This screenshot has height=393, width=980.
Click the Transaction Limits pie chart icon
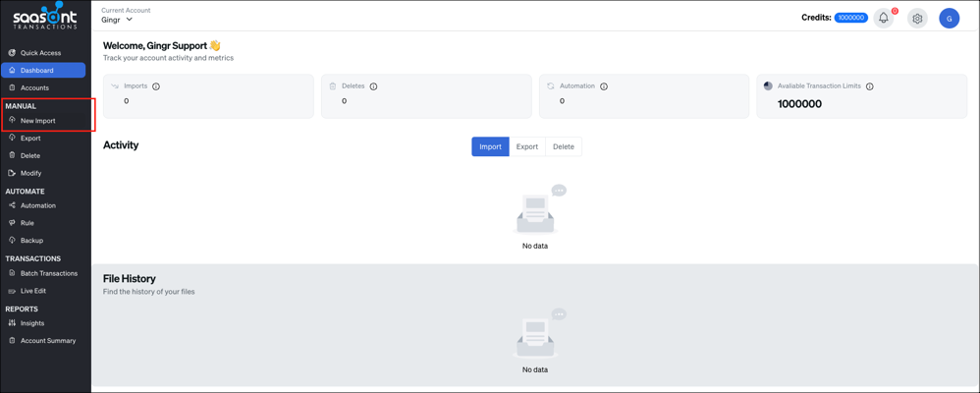(x=768, y=85)
